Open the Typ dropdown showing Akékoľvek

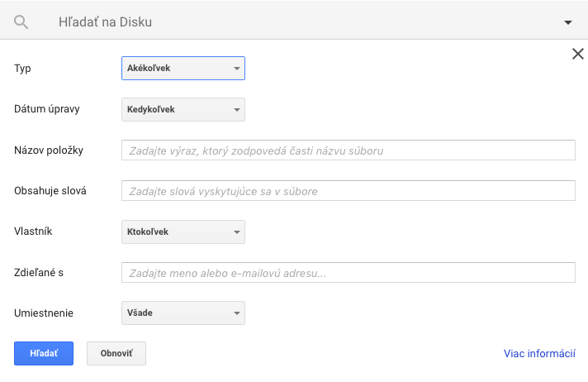(x=183, y=68)
